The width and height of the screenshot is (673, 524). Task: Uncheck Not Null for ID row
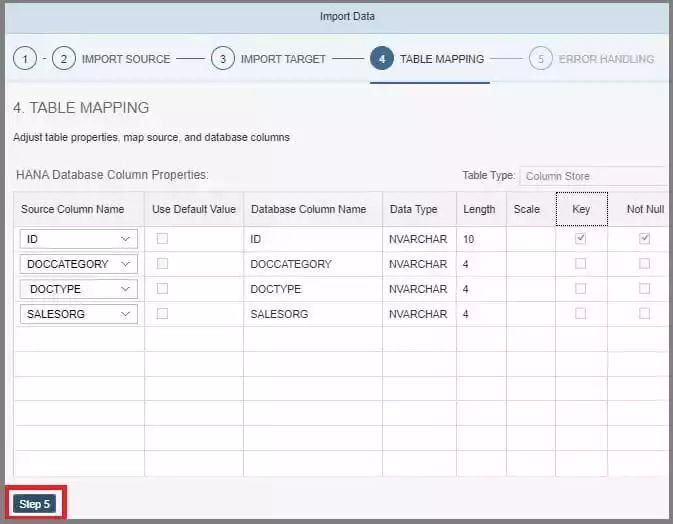[x=644, y=238]
